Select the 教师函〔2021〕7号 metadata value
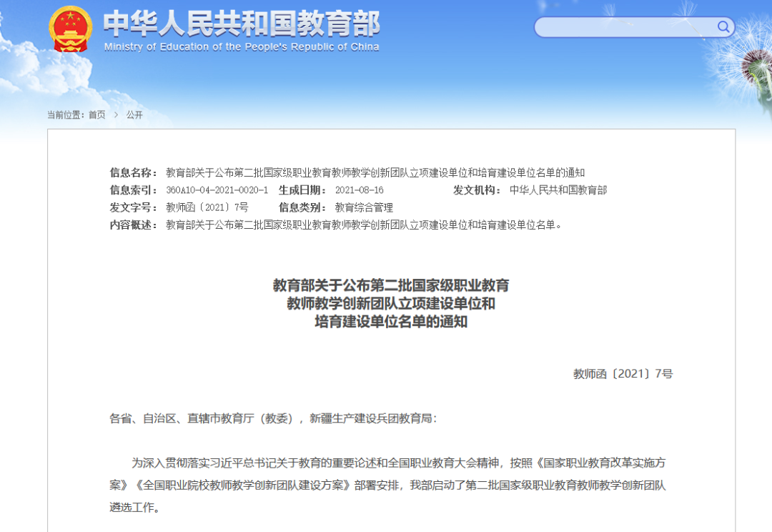This screenshot has height=532, width=772. tap(207, 207)
